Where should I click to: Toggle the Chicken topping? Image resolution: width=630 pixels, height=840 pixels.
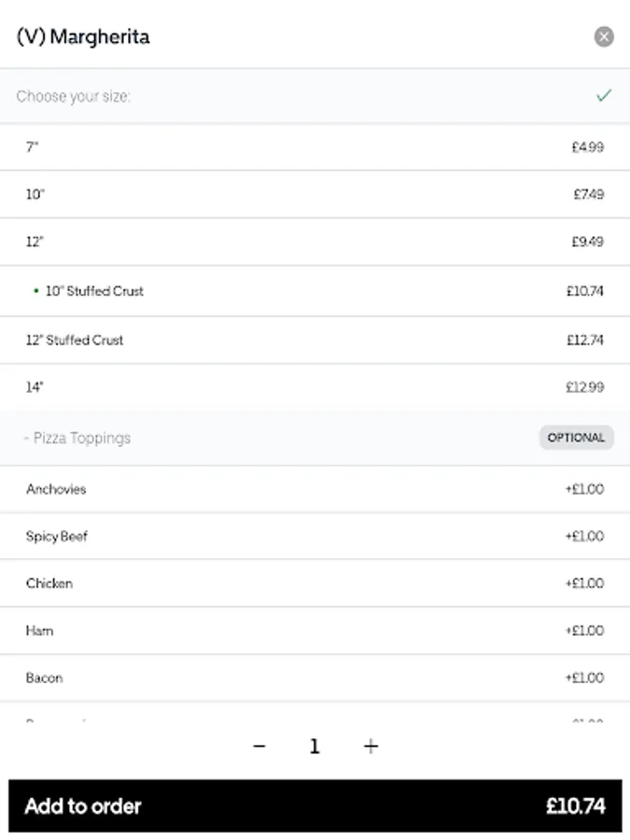pyautogui.click(x=315, y=583)
